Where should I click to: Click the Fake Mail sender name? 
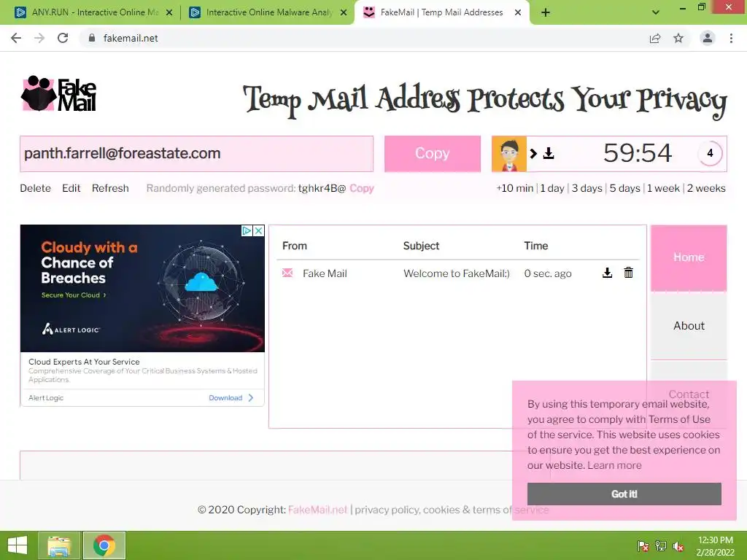click(x=325, y=273)
